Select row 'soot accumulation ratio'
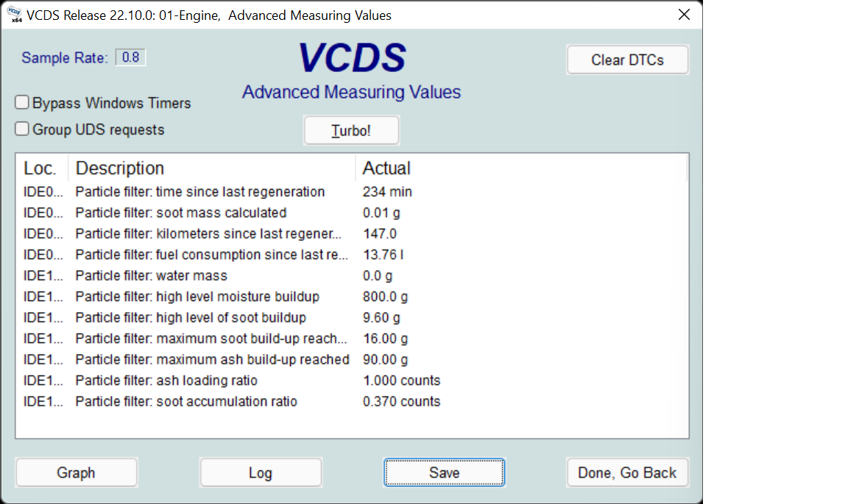The width and height of the screenshot is (848, 504). coord(352,402)
